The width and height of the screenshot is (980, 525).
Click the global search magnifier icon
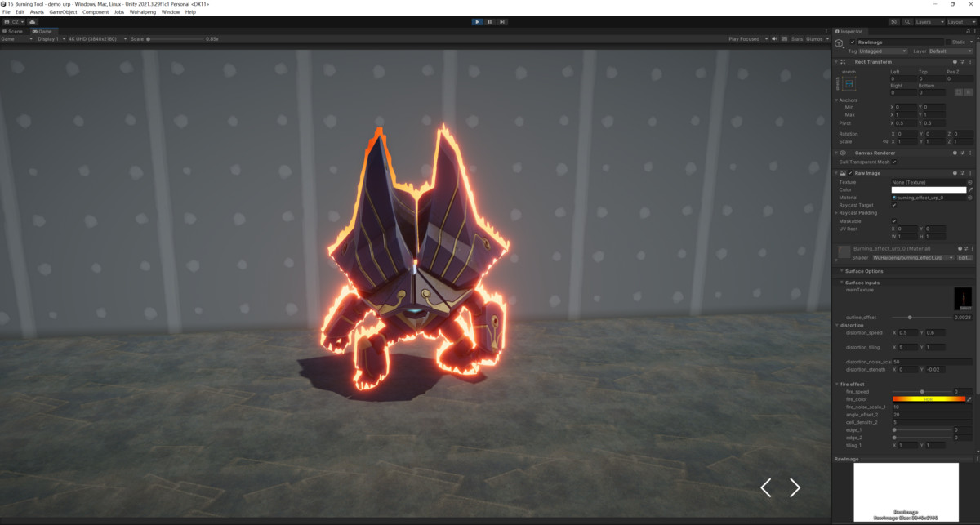906,22
